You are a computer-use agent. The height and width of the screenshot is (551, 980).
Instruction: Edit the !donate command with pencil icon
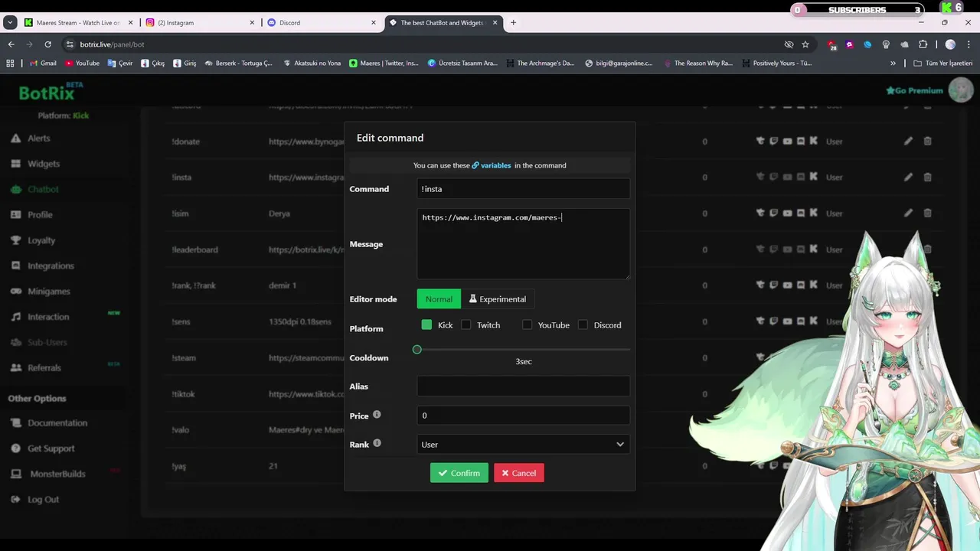pos(908,141)
